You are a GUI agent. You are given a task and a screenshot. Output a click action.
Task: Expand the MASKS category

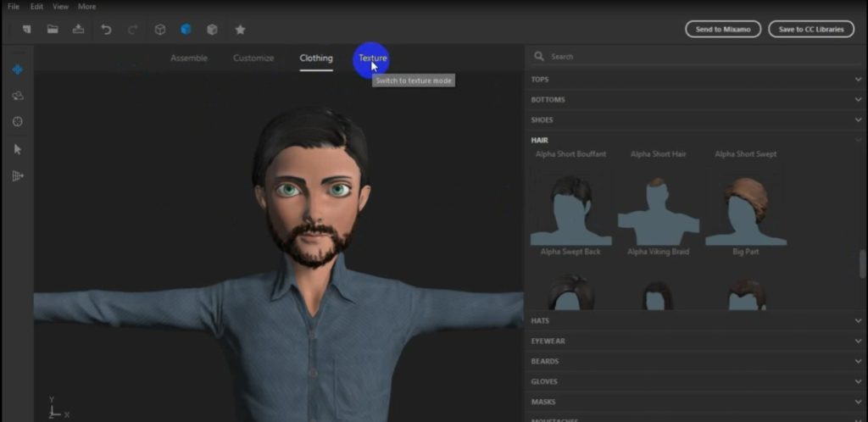point(697,403)
